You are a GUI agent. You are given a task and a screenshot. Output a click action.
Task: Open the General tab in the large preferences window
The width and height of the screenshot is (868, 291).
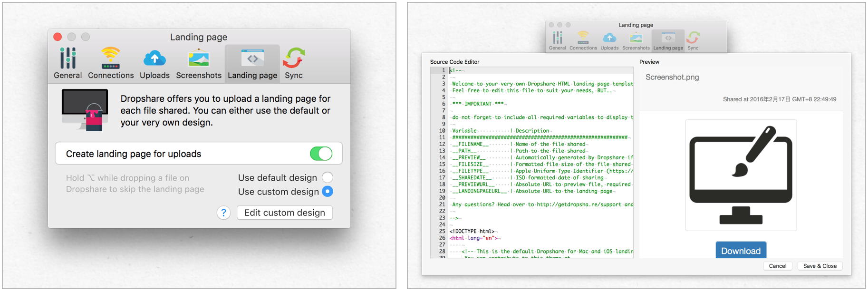(x=68, y=64)
